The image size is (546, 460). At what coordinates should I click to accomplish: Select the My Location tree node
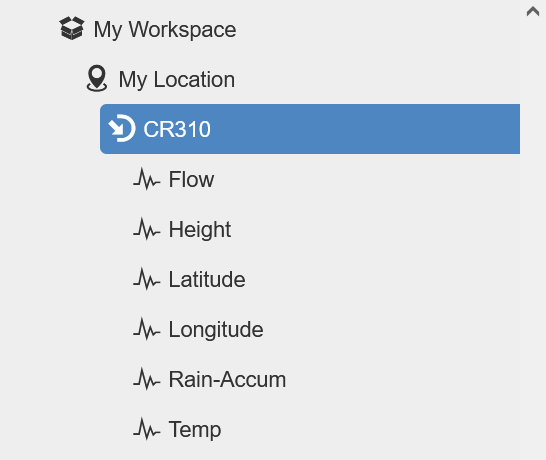coord(177,79)
